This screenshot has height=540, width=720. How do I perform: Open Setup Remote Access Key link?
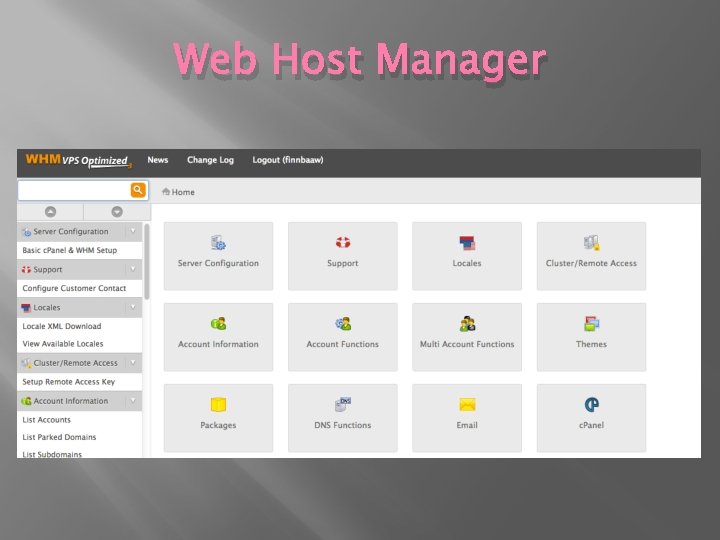69,382
